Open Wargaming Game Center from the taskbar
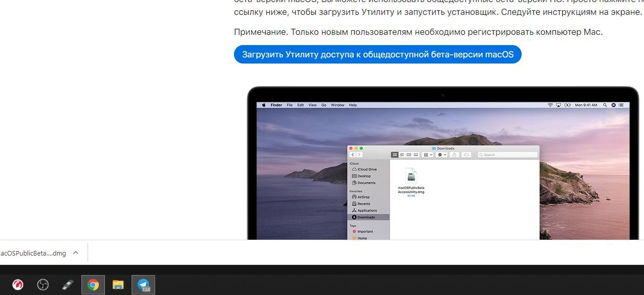The image size is (644, 295). point(18,285)
